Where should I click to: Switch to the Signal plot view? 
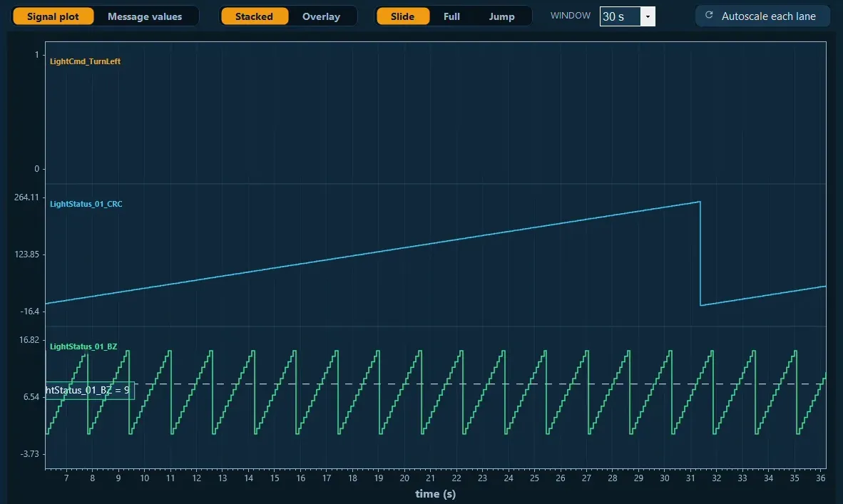click(53, 16)
